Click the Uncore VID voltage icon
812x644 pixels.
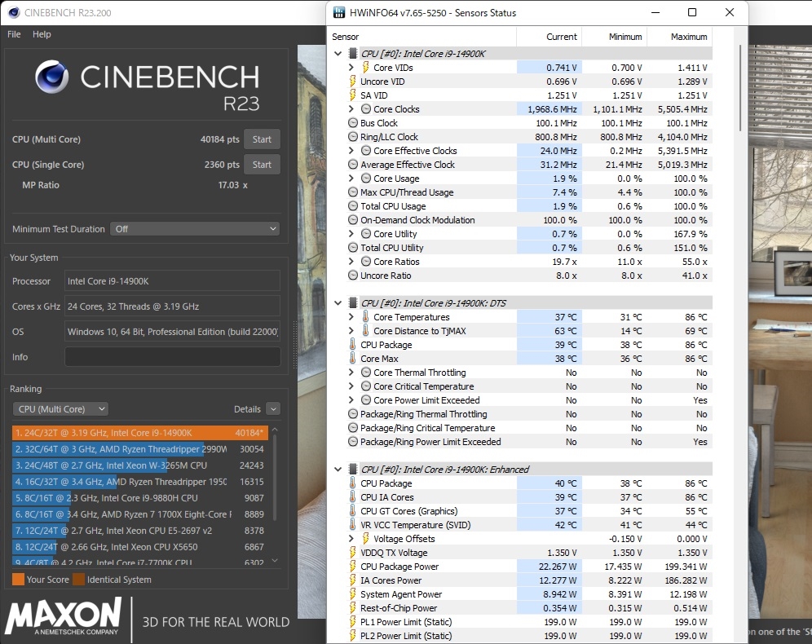pyautogui.click(x=353, y=82)
